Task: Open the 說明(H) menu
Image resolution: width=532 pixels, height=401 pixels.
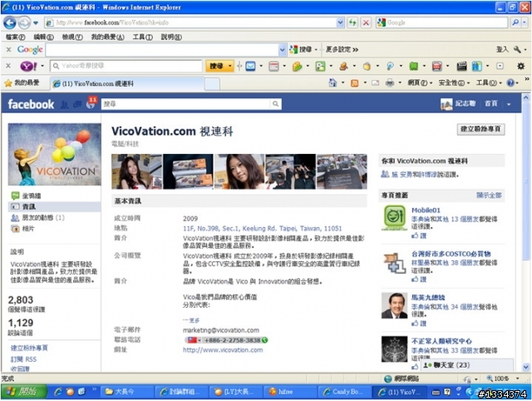Action: (x=171, y=37)
